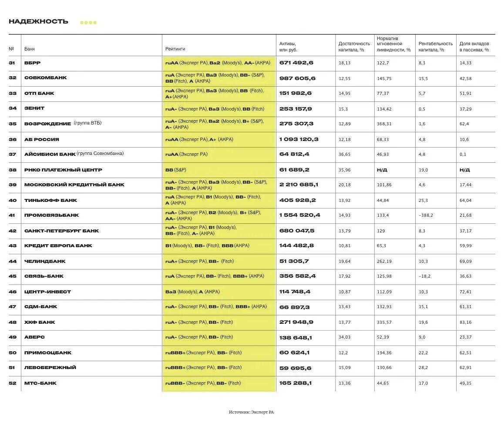
Task: Select bank name САНКТ-ПЕТЕРБУРГ БАНК
Action: (62, 231)
